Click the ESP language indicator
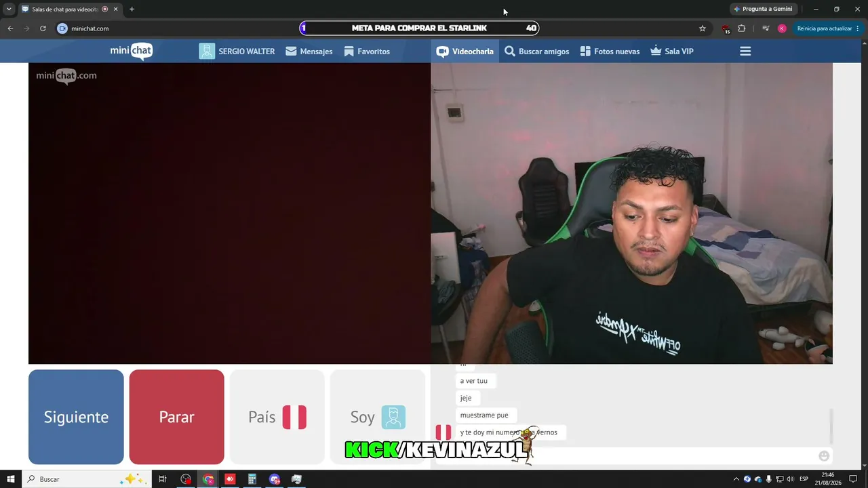Viewport: 868px width, 488px height. click(804, 479)
